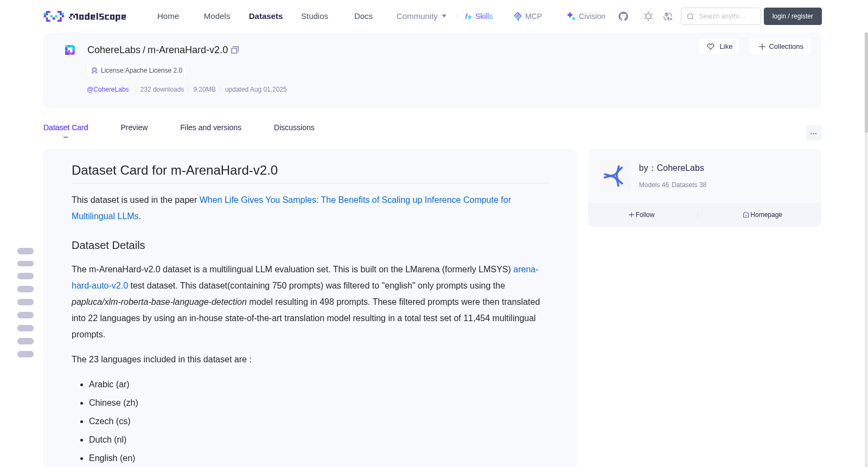Click the 'papluca/xlm-roberta-base-language-detection' model name

pyautogui.click(x=159, y=302)
